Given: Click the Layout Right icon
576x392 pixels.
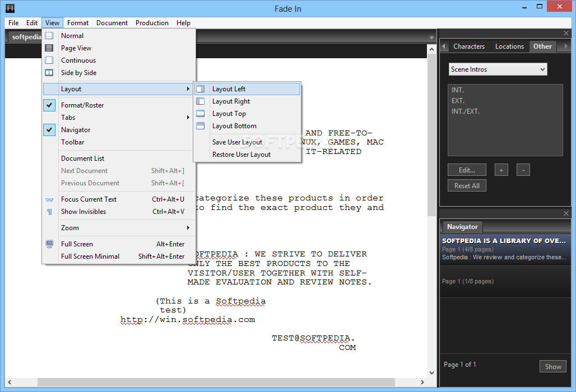Looking at the screenshot, I should 200,101.
